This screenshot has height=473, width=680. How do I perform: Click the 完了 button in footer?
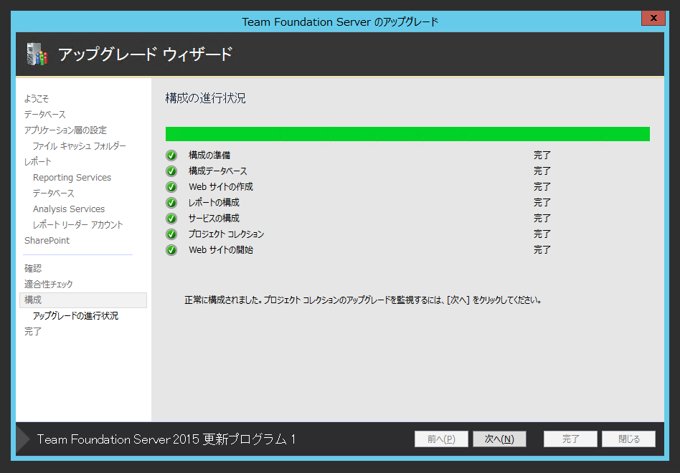571,439
